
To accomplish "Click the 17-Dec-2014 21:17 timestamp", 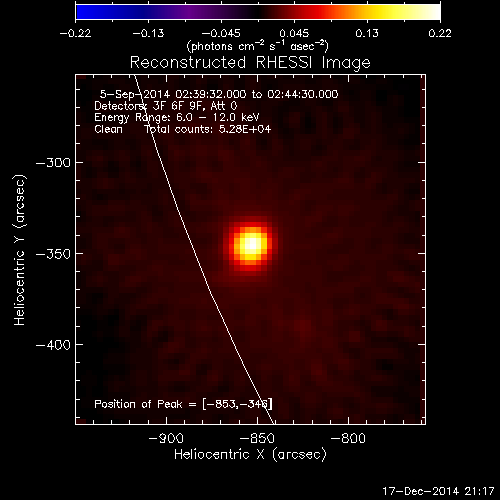I will coord(438,491).
